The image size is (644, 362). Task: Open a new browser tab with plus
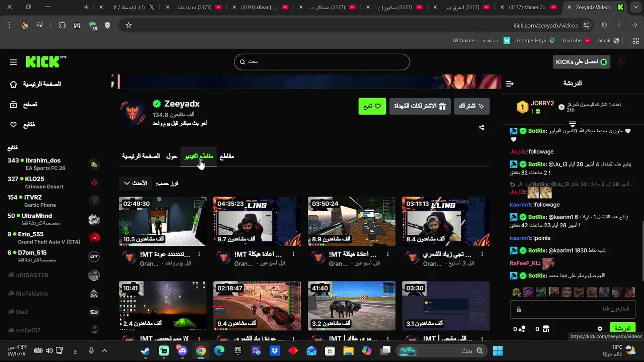86,7
